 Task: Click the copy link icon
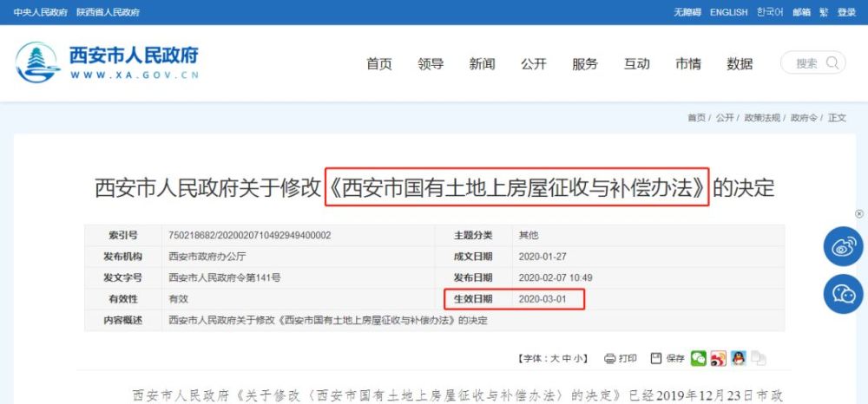pos(758,358)
